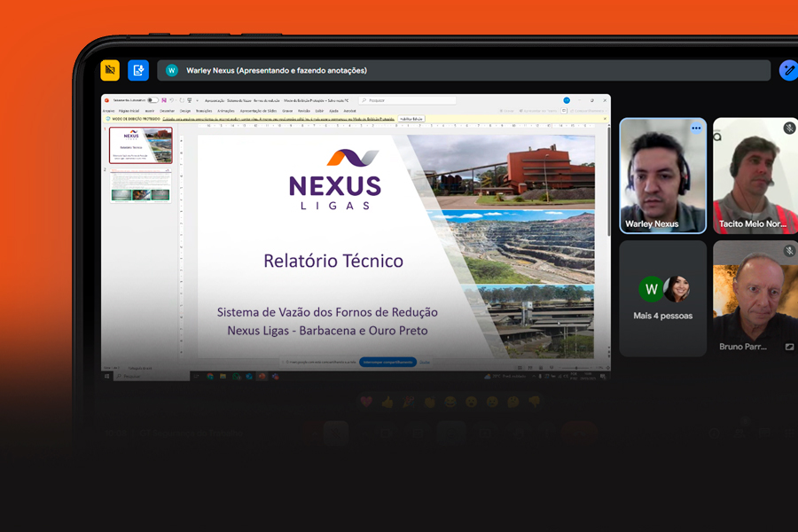Click the PowerPoint save icon in title bar
798x532 pixels.
click(x=164, y=100)
